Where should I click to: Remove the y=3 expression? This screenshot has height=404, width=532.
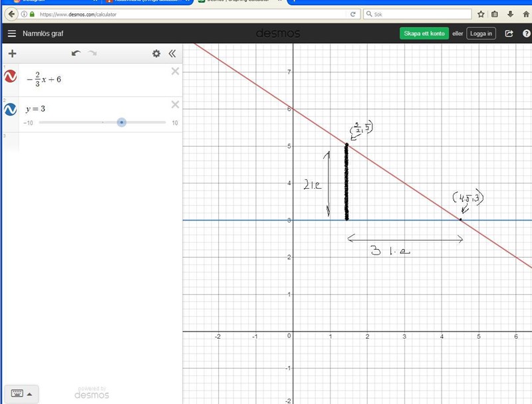coord(176,104)
